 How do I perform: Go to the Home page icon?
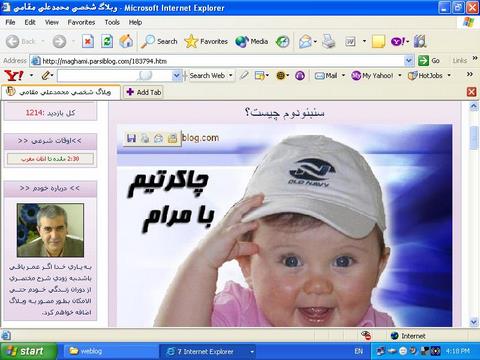(x=126, y=41)
